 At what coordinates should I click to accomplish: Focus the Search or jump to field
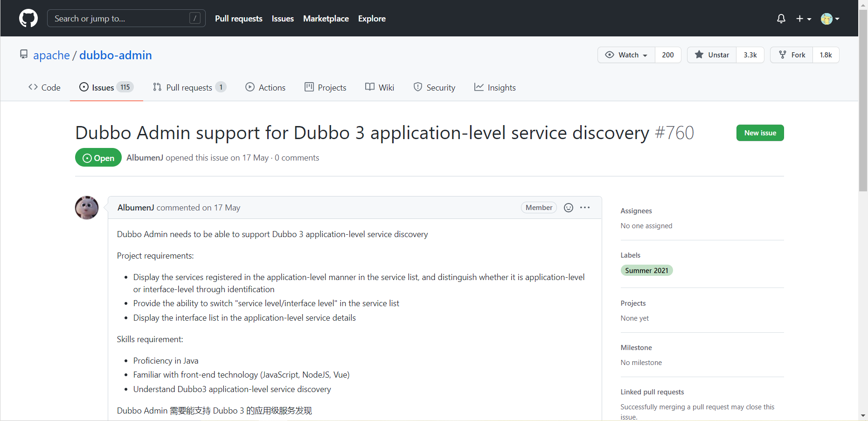tap(126, 18)
